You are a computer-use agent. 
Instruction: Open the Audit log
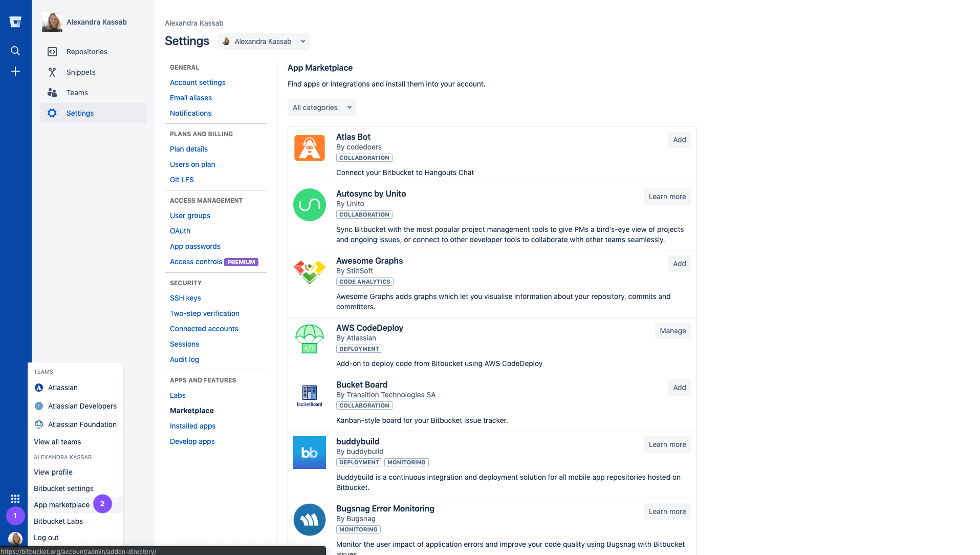(184, 359)
